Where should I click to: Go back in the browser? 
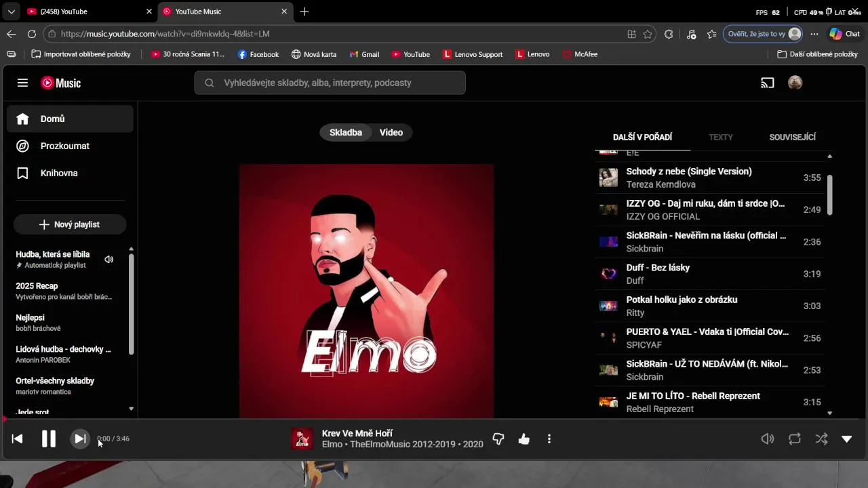pos(12,34)
